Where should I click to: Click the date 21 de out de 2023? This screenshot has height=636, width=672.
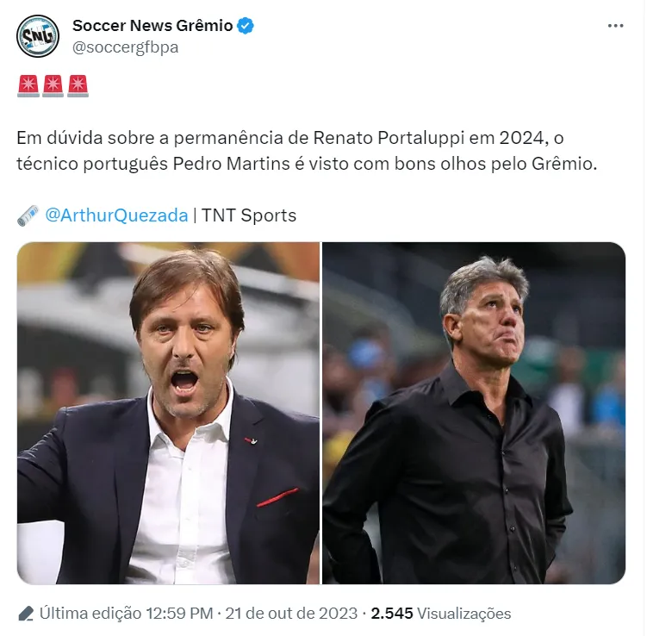[291, 614]
